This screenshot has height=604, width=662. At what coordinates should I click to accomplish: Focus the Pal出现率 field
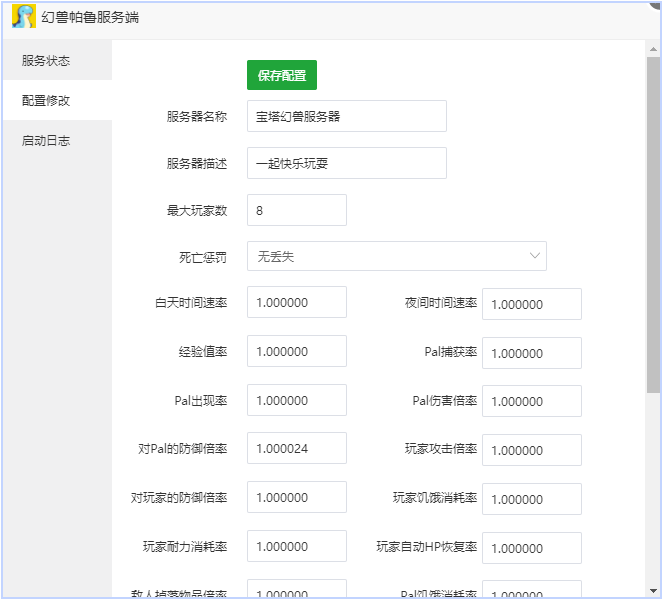297,400
